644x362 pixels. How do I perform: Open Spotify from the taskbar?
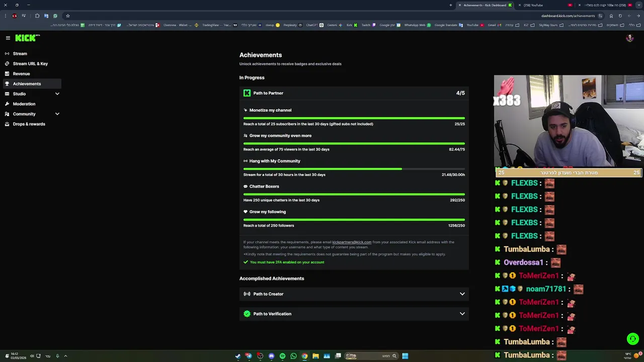[x=282, y=356]
